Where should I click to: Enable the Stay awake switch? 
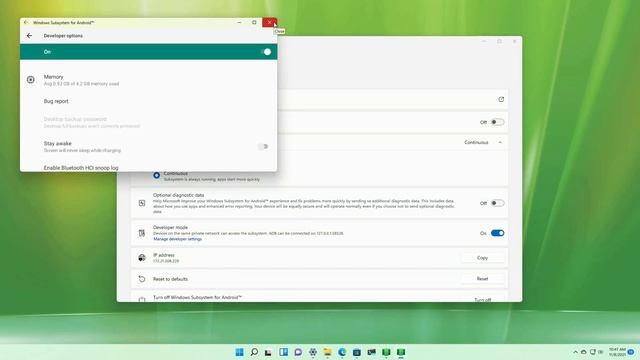coord(263,147)
